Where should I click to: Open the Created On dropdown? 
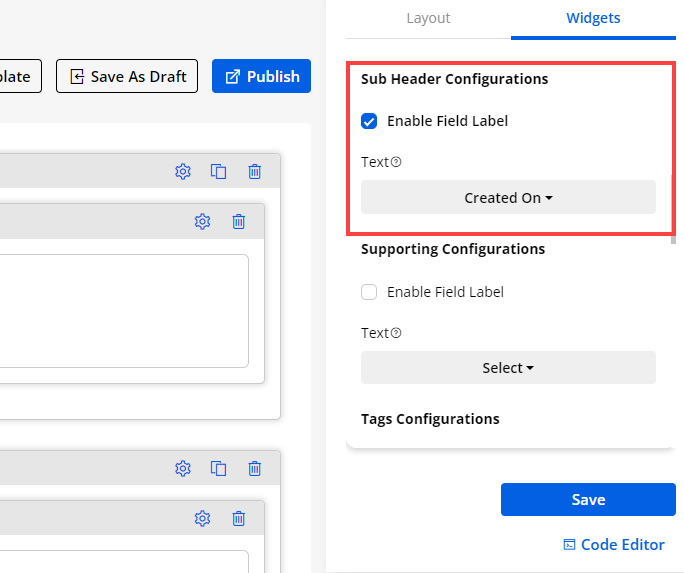[x=508, y=197]
